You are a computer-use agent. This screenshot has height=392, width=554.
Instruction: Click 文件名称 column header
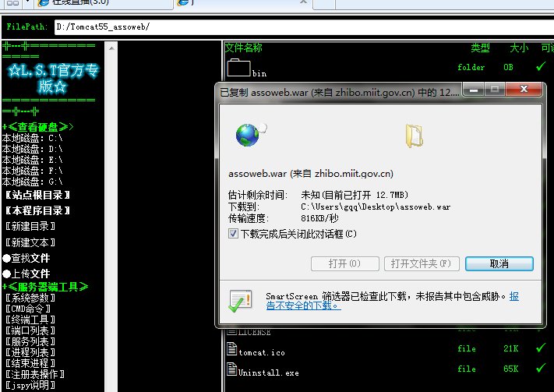[x=244, y=48]
